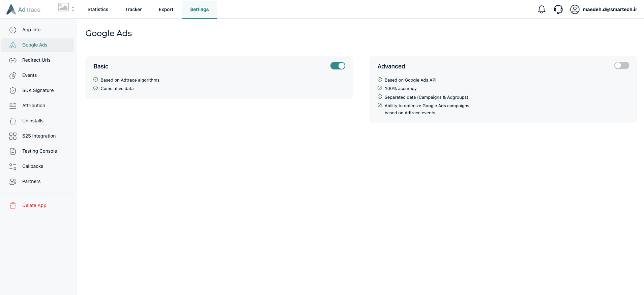
Task: Click the red Delete App trash icon
Action: pyautogui.click(x=13, y=206)
